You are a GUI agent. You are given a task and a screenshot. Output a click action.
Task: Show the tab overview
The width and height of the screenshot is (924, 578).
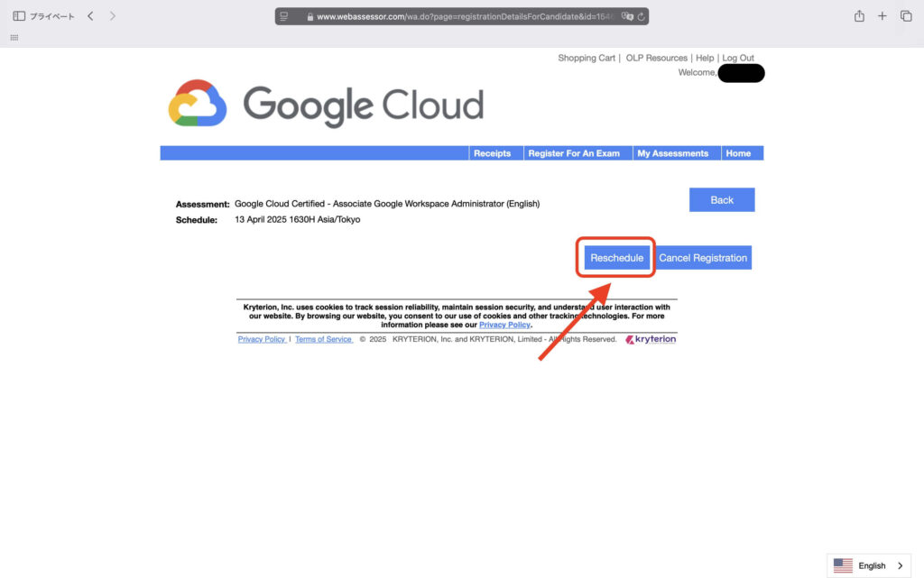(x=906, y=16)
